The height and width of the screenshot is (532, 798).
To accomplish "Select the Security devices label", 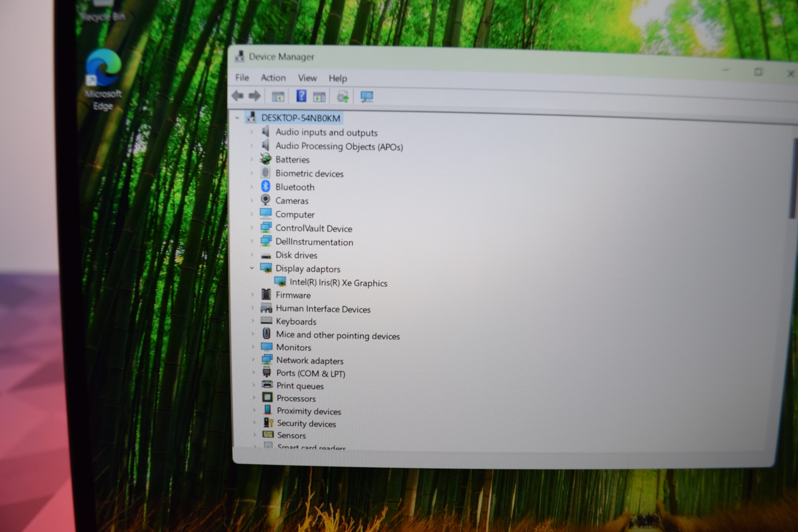I will point(306,424).
